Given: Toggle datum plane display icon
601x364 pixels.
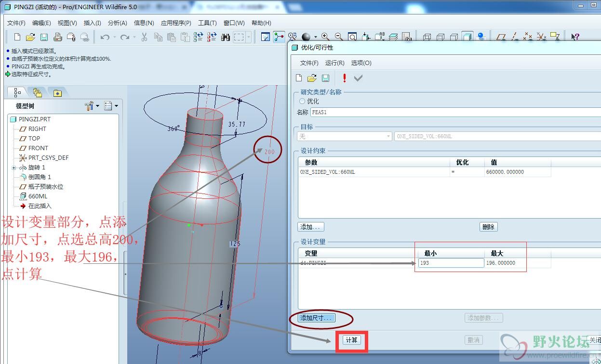Looking at the screenshot, I should pos(501,37).
